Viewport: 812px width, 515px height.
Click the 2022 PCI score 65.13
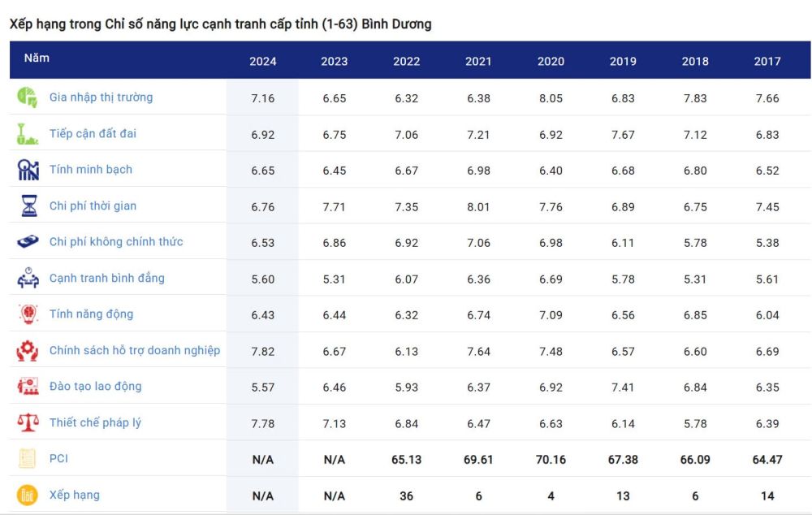[x=407, y=460]
